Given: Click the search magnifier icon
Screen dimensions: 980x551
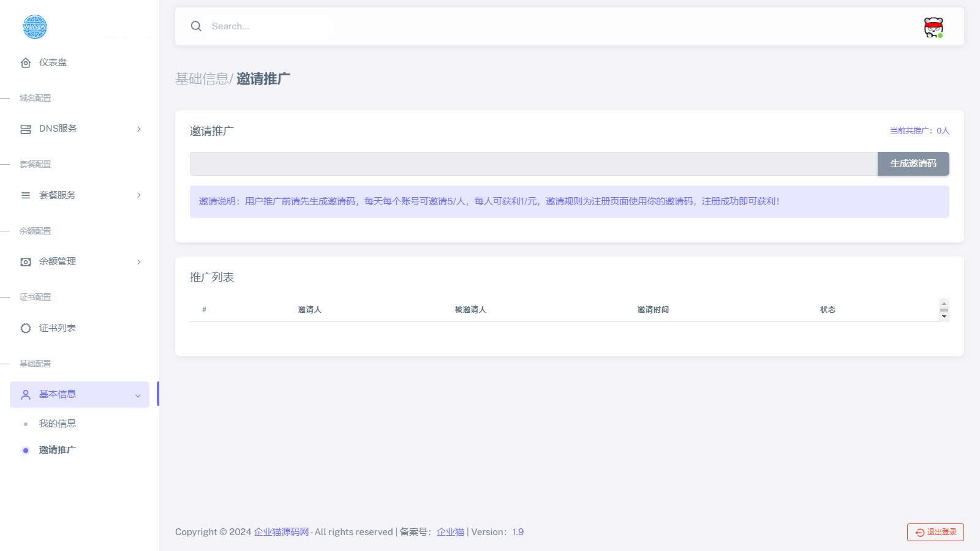Looking at the screenshot, I should [x=196, y=26].
